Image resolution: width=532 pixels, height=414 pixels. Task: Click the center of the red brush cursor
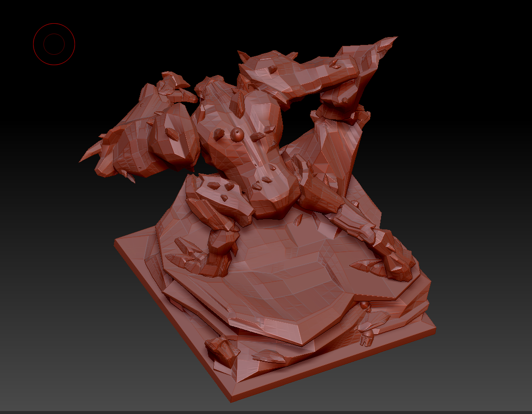click(x=54, y=44)
